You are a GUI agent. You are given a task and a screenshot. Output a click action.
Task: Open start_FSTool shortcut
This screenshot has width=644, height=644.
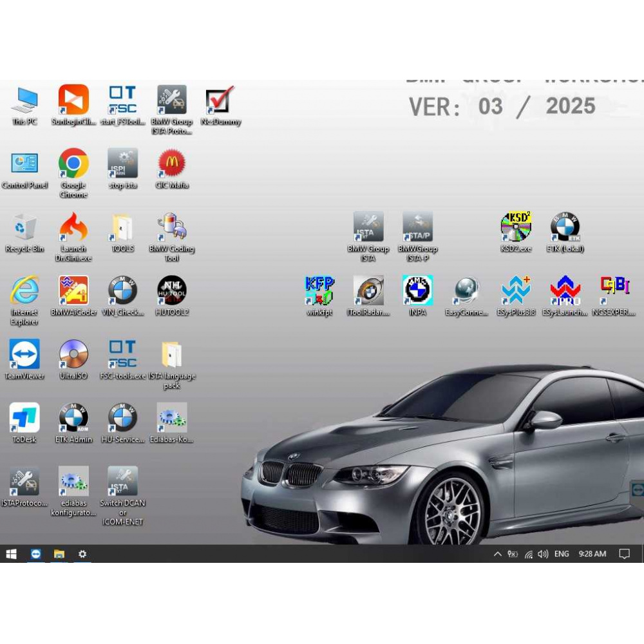122,105
